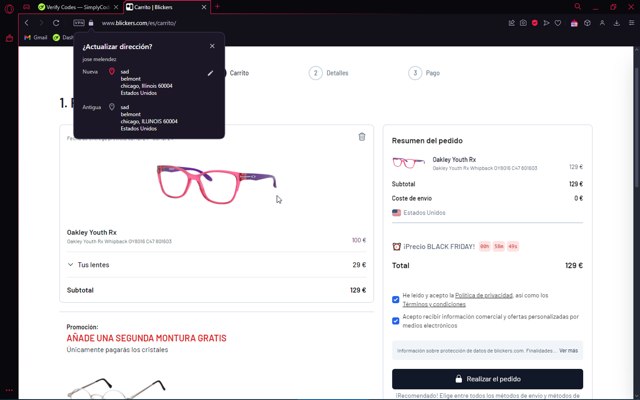The height and width of the screenshot is (400, 640).
Task: Click Estados Unidos shipping country
Action: (424, 213)
